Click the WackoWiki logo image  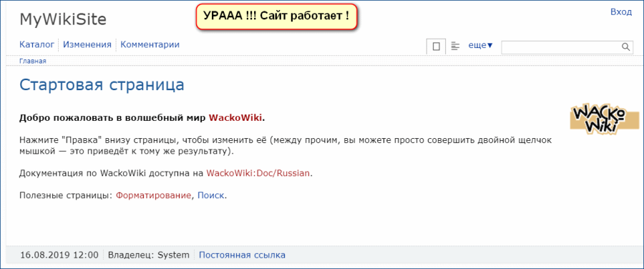pyautogui.click(x=605, y=119)
